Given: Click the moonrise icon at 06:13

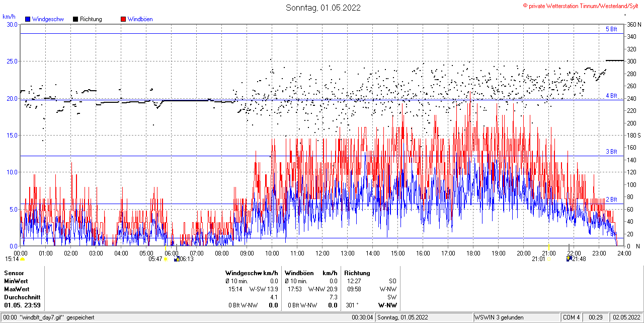Looking at the screenshot, I should pos(177,259).
